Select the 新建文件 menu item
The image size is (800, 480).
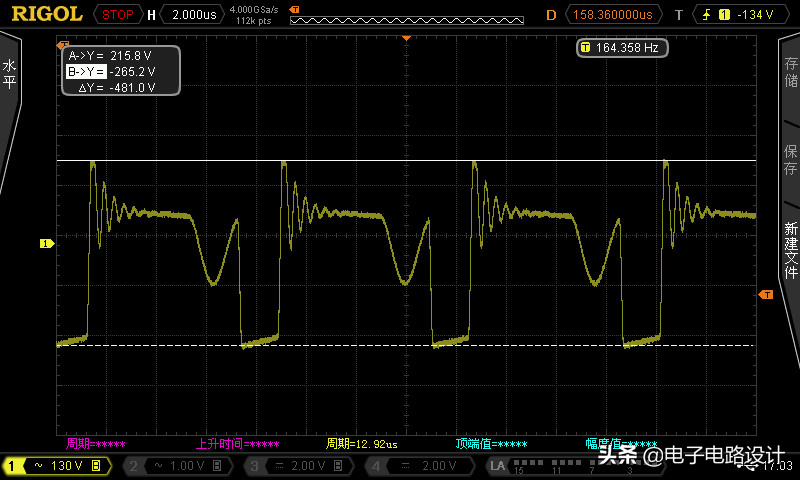click(790, 250)
